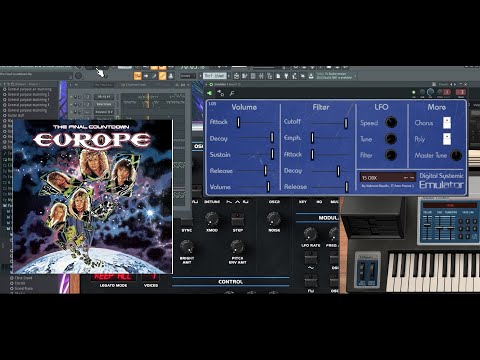Open the plugin window menu arrow

207,85
